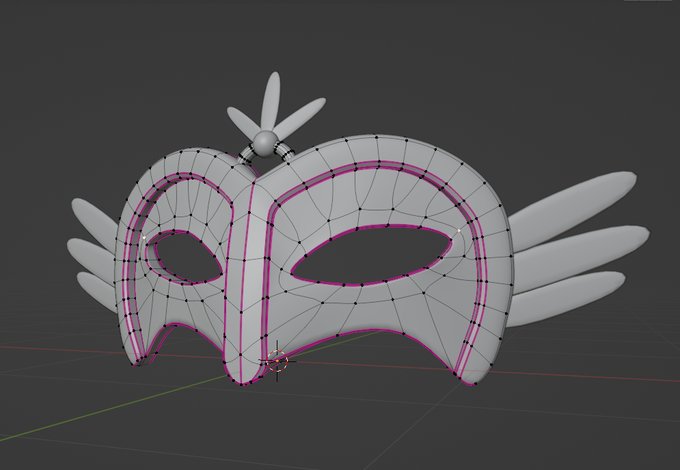Select the white vertex at the large eye hole's corner

click(x=459, y=231)
